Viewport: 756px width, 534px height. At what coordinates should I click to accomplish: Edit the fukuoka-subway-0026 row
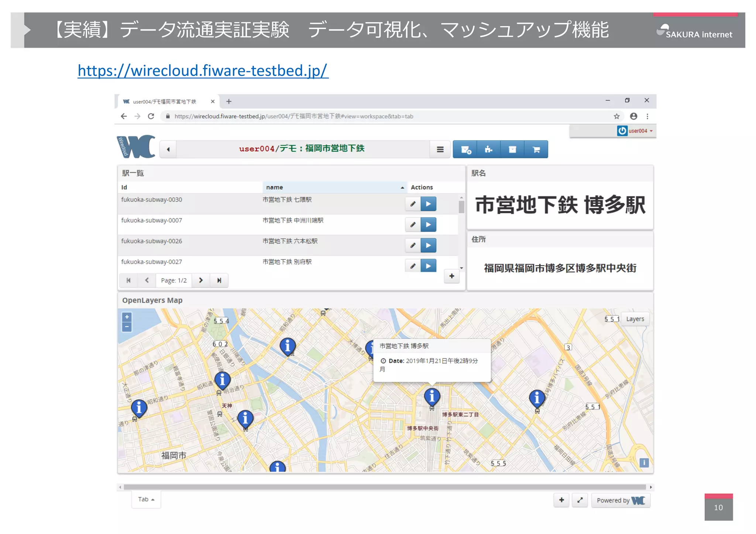coord(413,245)
